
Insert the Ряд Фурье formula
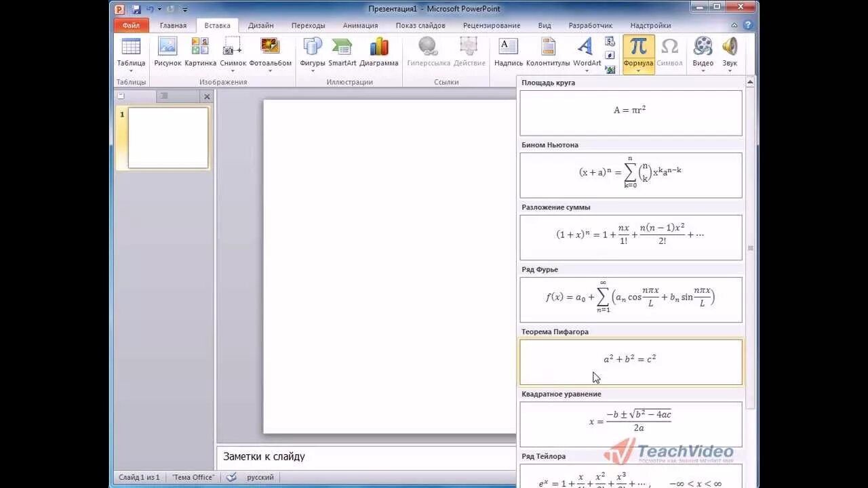click(x=631, y=300)
